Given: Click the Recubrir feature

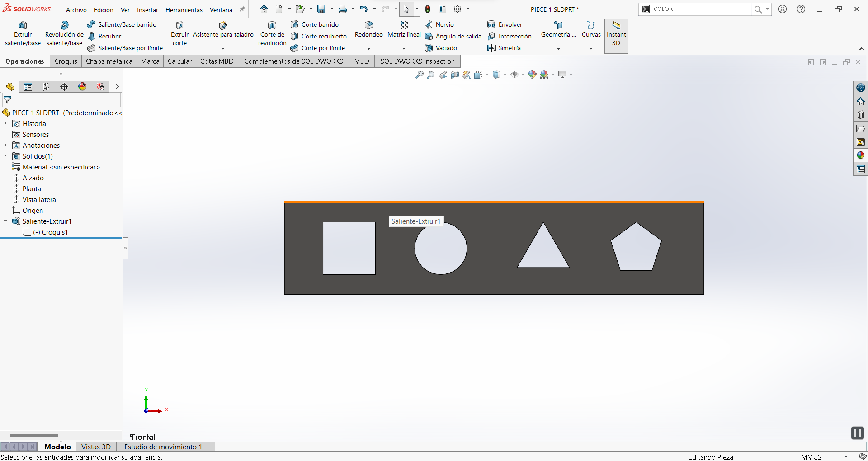Looking at the screenshot, I should pyautogui.click(x=104, y=36).
